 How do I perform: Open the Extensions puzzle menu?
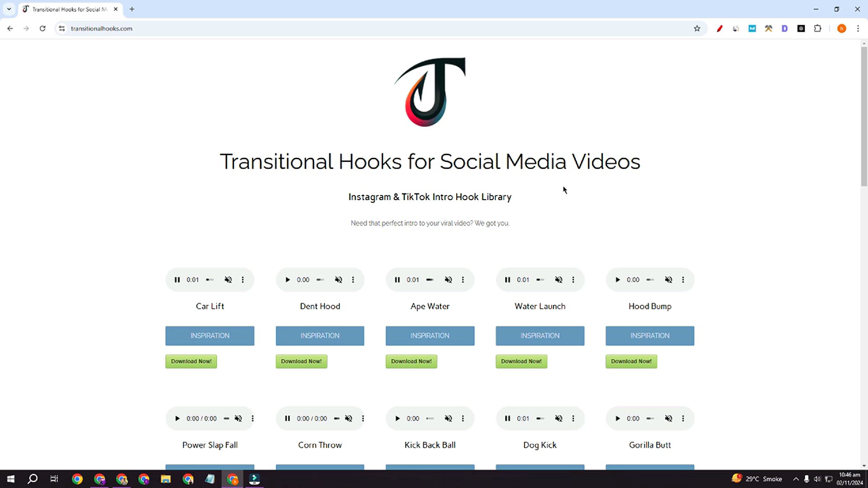(x=817, y=28)
